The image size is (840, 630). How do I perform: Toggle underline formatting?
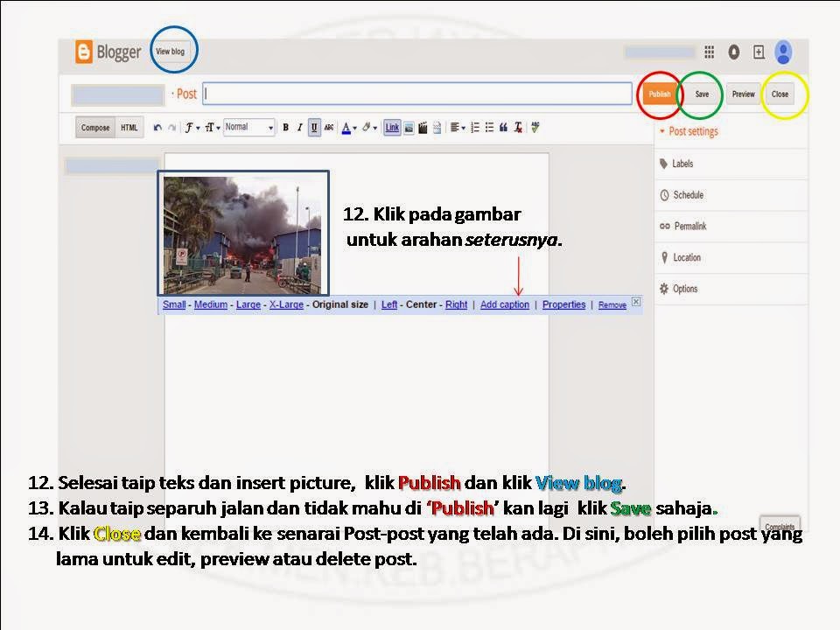315,127
